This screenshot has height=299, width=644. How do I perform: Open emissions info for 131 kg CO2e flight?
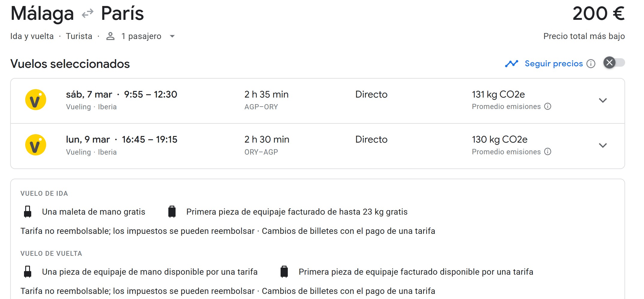548,107
